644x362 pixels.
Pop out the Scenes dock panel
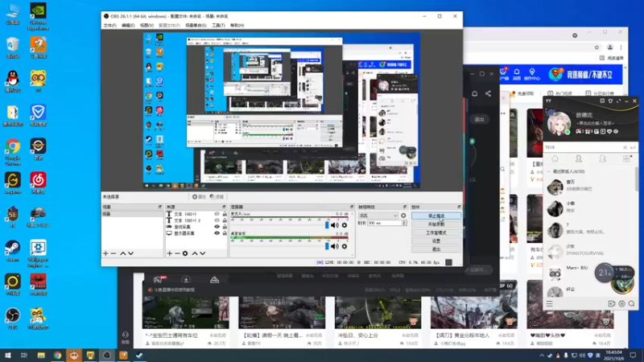159,207
